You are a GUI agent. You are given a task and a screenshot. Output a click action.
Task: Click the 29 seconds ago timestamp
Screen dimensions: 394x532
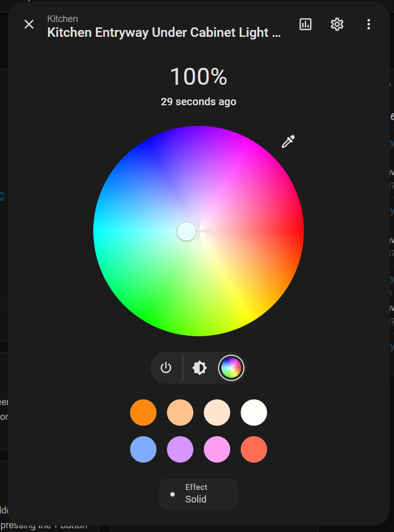coord(199,102)
